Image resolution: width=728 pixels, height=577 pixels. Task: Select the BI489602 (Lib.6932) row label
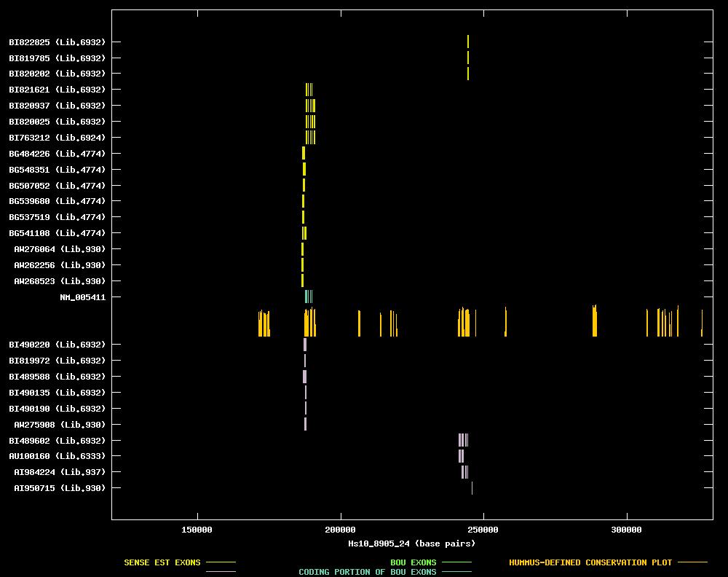[57, 441]
